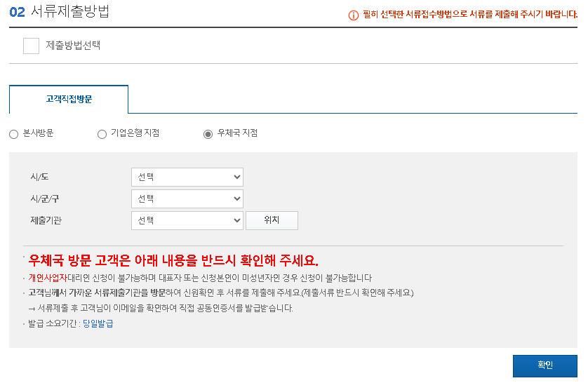
Task: Click the red 필히 선택한 서류접수방법 notice
Action: 470,15
